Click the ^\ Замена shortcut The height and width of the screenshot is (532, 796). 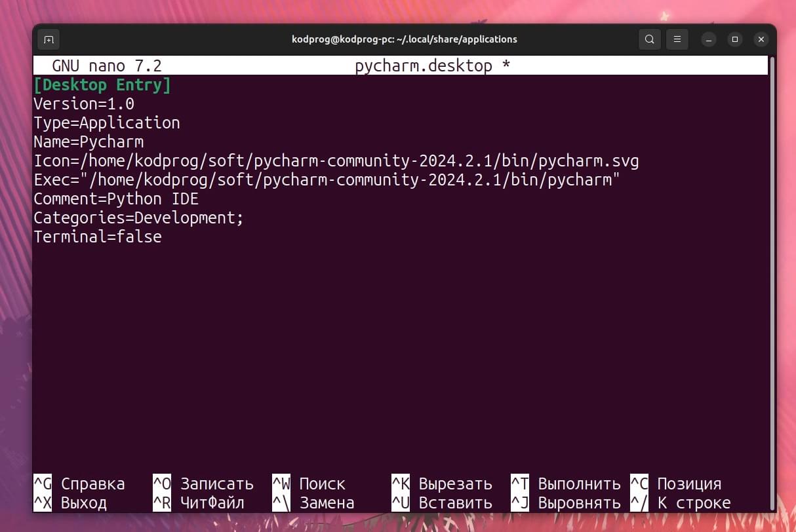[x=313, y=503]
